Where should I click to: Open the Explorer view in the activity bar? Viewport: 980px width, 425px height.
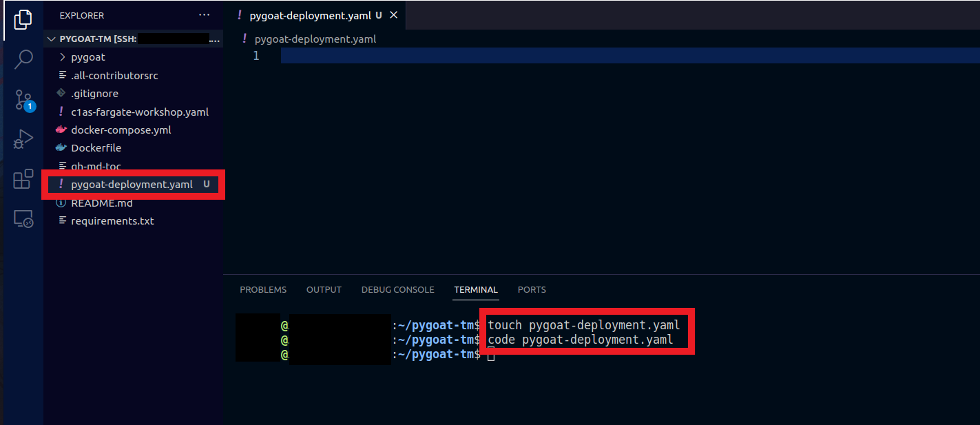[x=23, y=19]
